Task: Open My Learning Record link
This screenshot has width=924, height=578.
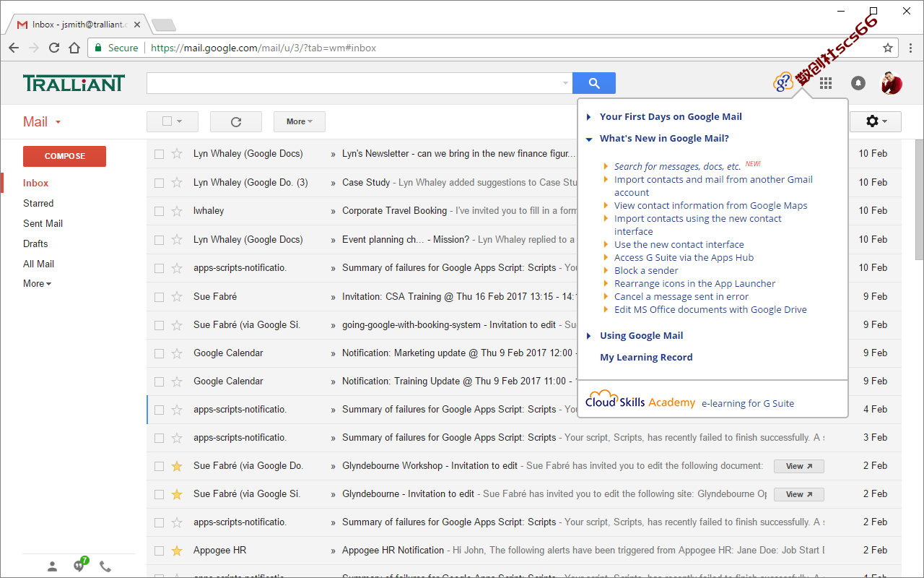Action: tap(646, 357)
